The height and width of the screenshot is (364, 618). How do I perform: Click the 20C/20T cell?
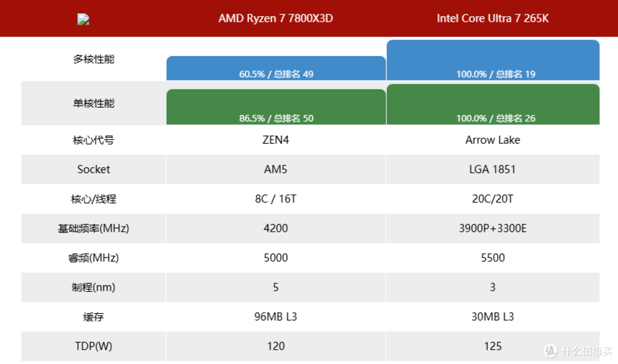coord(493,199)
